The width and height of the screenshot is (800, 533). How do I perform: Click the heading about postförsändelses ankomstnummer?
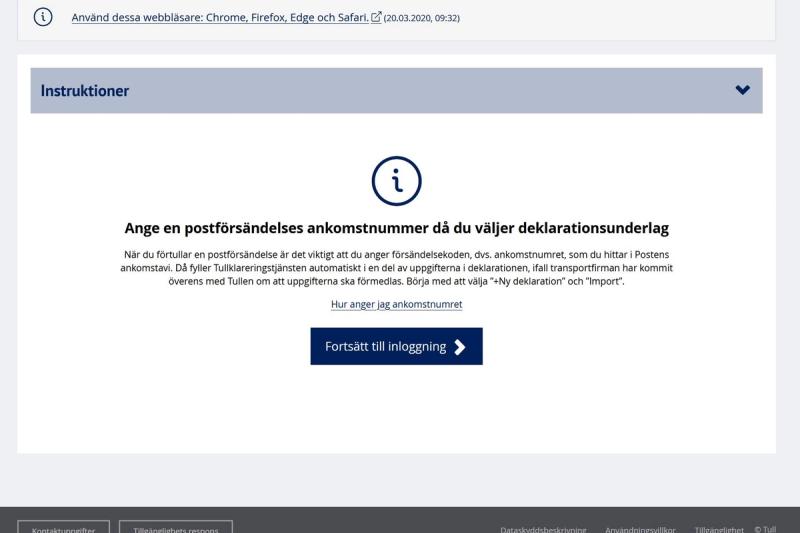396,228
